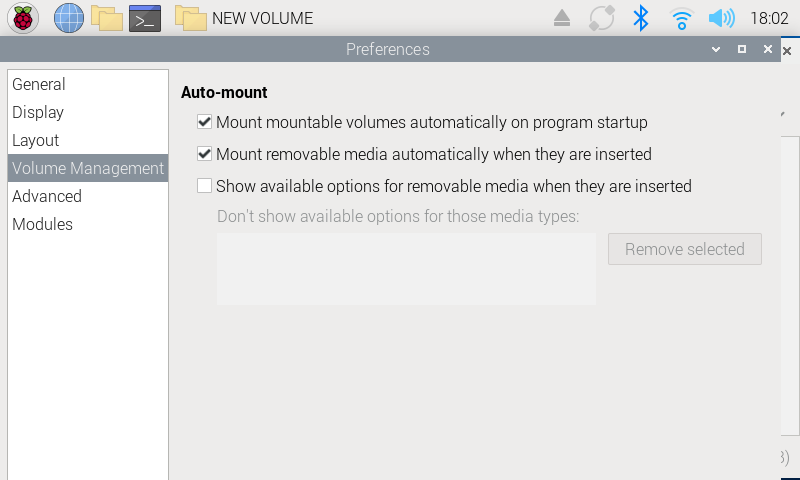
Task: Disable auto-mount volumes on program startup
Action: 205,123
